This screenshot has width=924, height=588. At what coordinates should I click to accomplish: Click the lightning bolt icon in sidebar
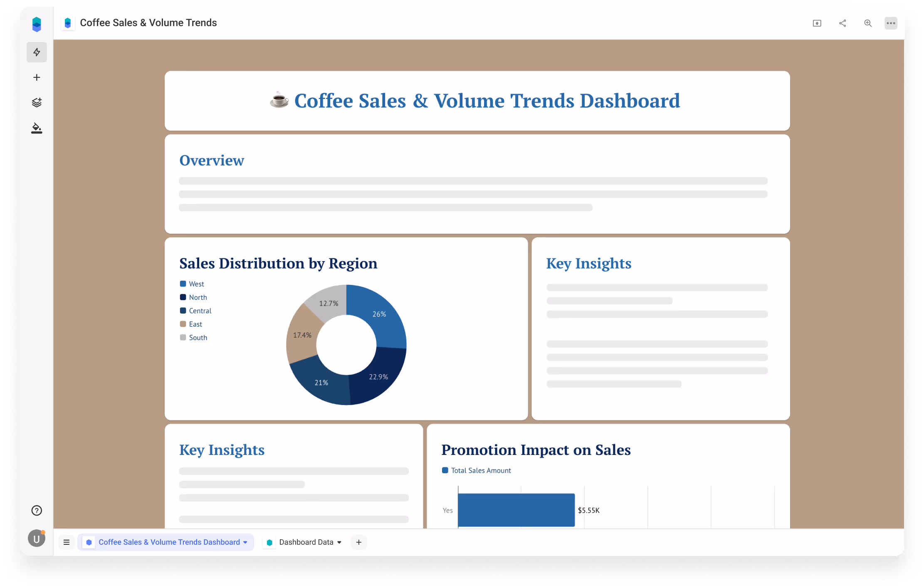(37, 52)
